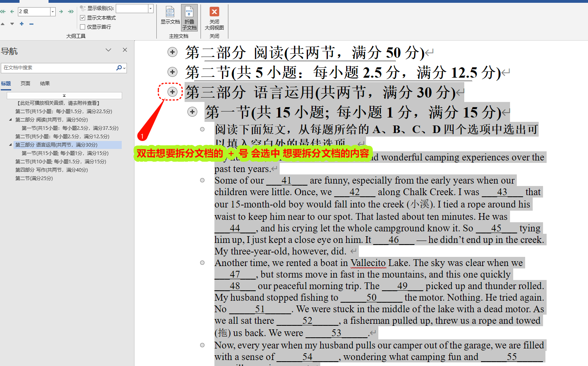Image resolution: width=588 pixels, height=366 pixels.
Task: Enable the 仅显示首行 checkbox
Action: point(82,27)
